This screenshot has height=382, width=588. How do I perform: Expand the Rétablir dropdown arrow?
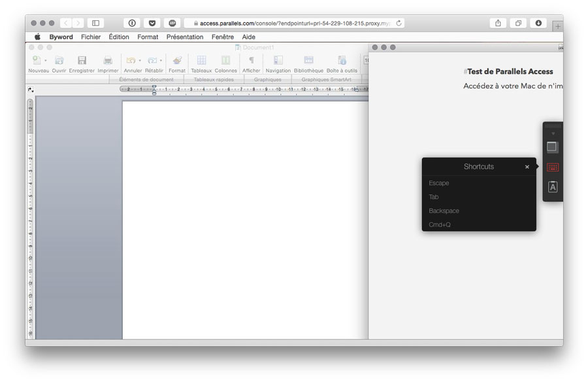(x=161, y=60)
